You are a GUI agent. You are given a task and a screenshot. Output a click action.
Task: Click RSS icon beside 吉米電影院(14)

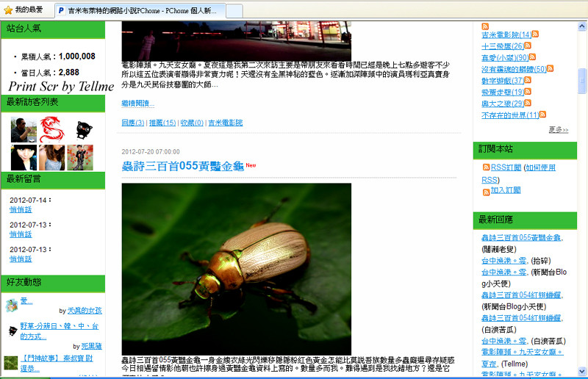pos(536,34)
